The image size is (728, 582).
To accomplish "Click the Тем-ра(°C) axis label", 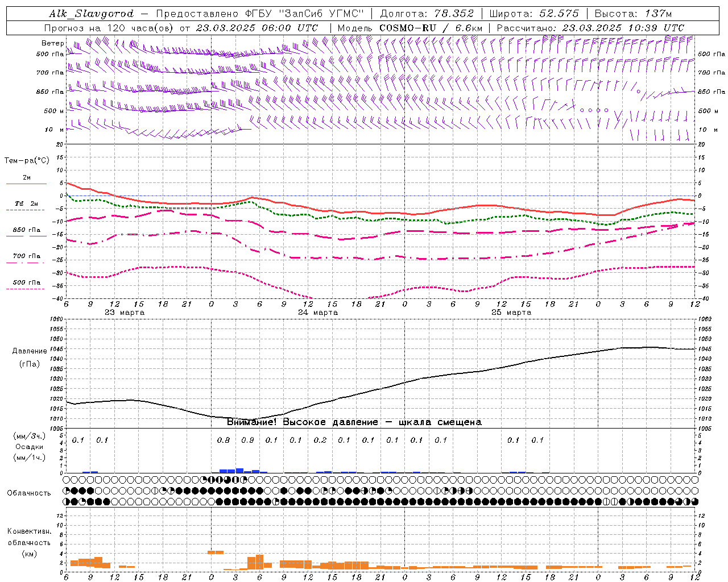I will click(27, 161).
